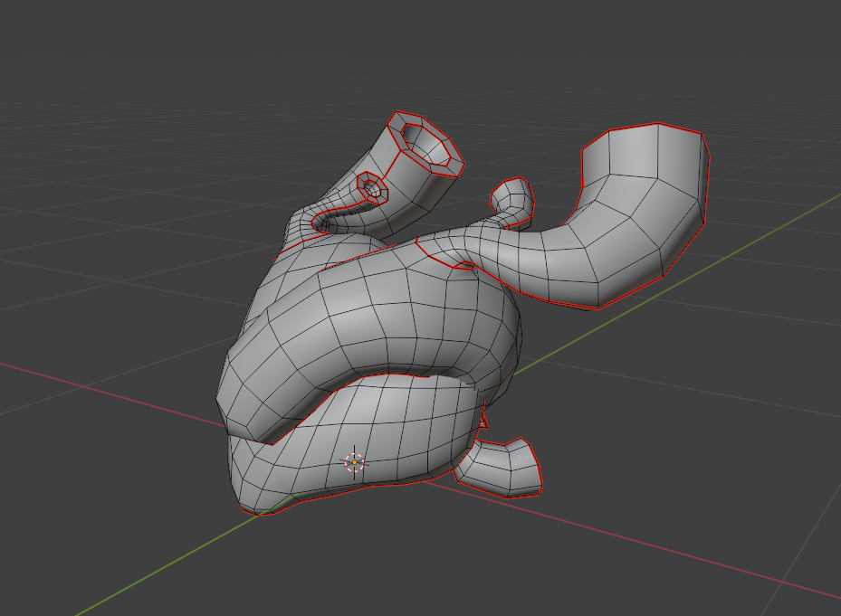Select the small red triangle near the stub tube
Image resolution: width=841 pixels, height=616 pixels.
pos(483,421)
